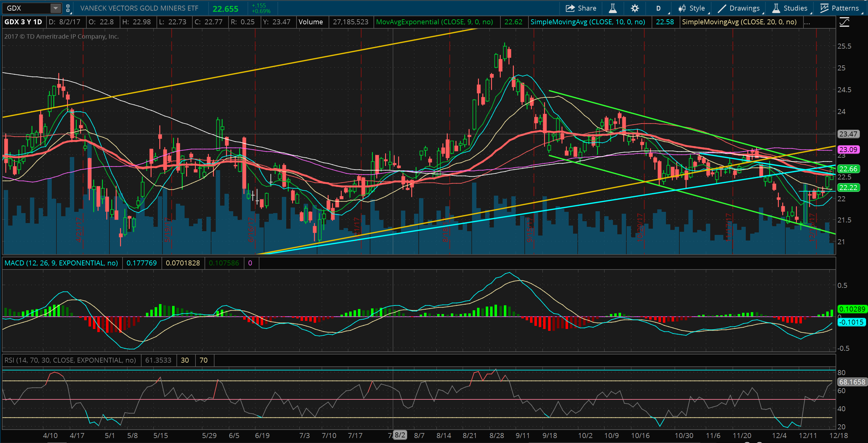The width and height of the screenshot is (868, 443).
Task: Click the MovAvgExponential study label
Action: click(434, 22)
